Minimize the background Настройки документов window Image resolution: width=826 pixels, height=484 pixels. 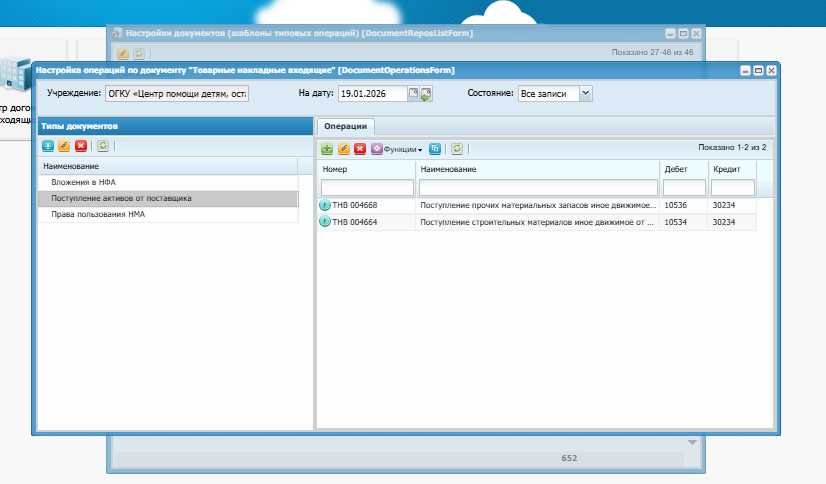click(x=670, y=34)
